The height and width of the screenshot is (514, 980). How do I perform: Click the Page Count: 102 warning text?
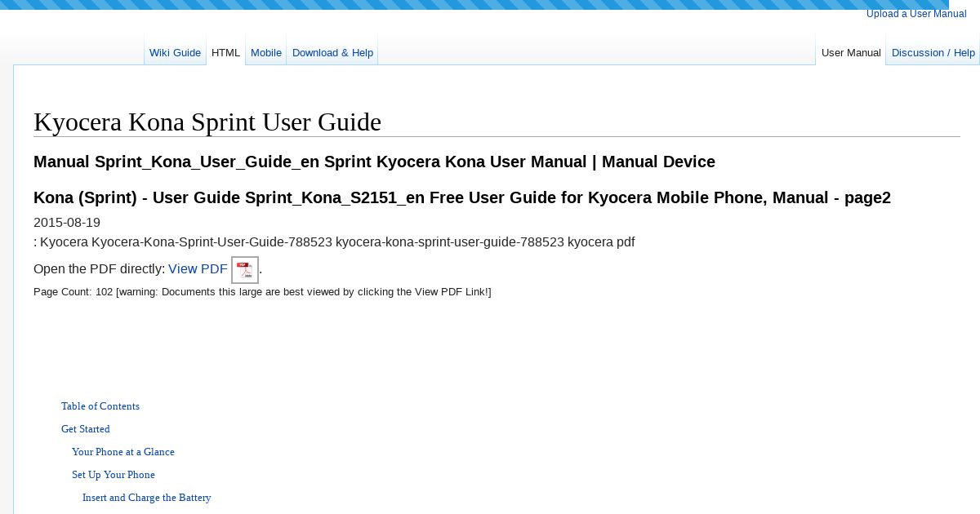point(262,292)
